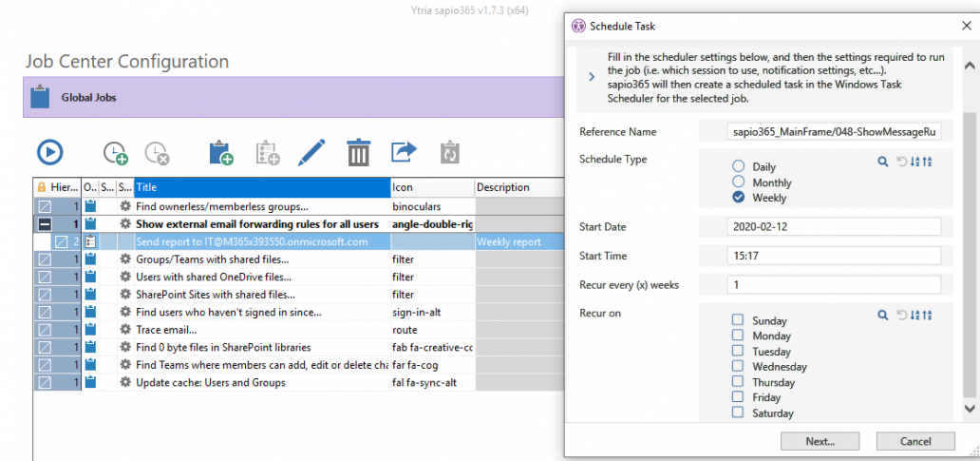Screen dimensions: 980x461
Task: Click the 'Weekly report' description cell
Action: point(519,241)
